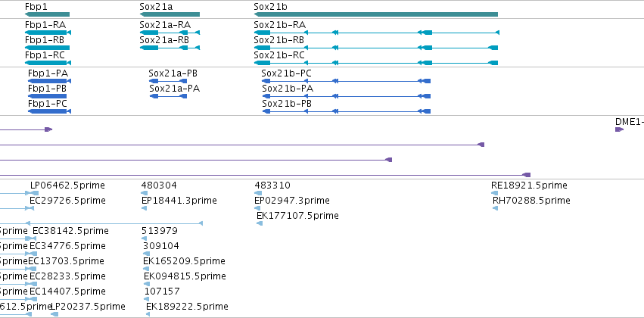This screenshot has width=644, height=318.
Task: Select the EK165209.5prime EST marker
Action: [x=146, y=269]
